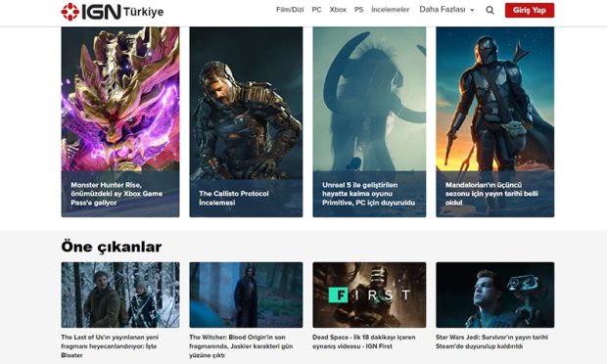Click the IGN Türkiye logo
This screenshot has width=607, height=364.
[113, 12]
